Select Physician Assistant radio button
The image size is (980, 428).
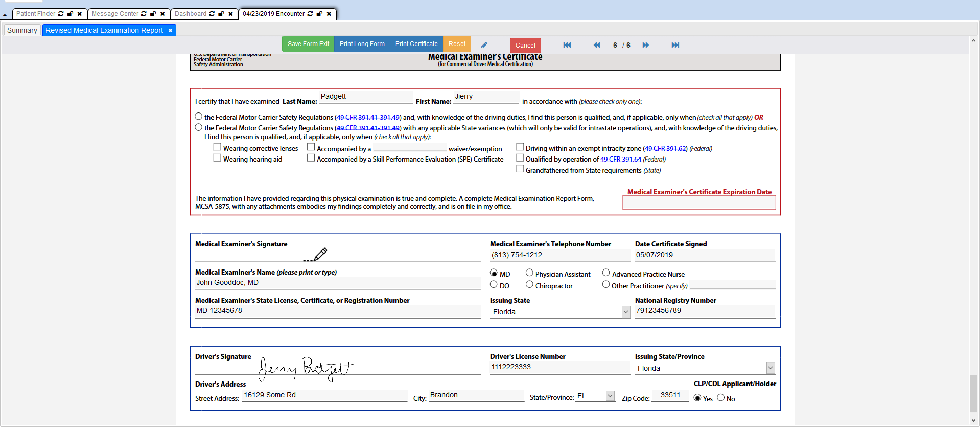tap(529, 273)
